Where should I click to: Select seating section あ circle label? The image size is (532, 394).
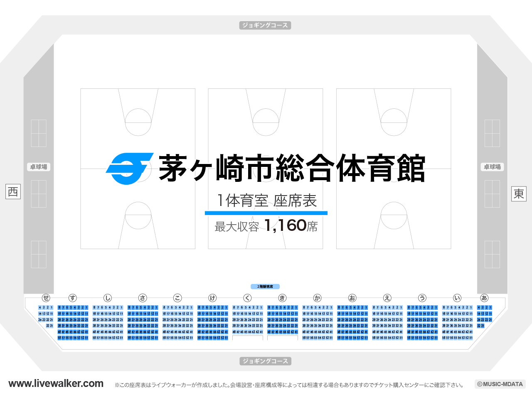click(x=484, y=298)
